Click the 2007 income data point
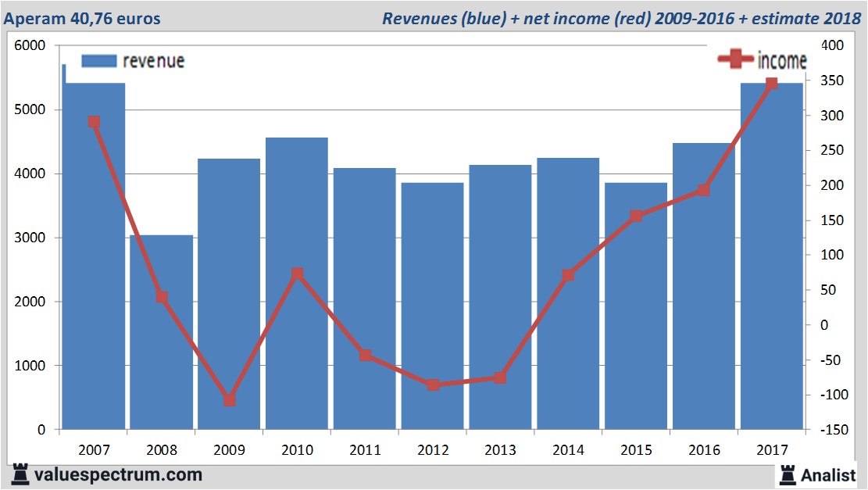Image resolution: width=868 pixels, height=490 pixels. pos(94,123)
